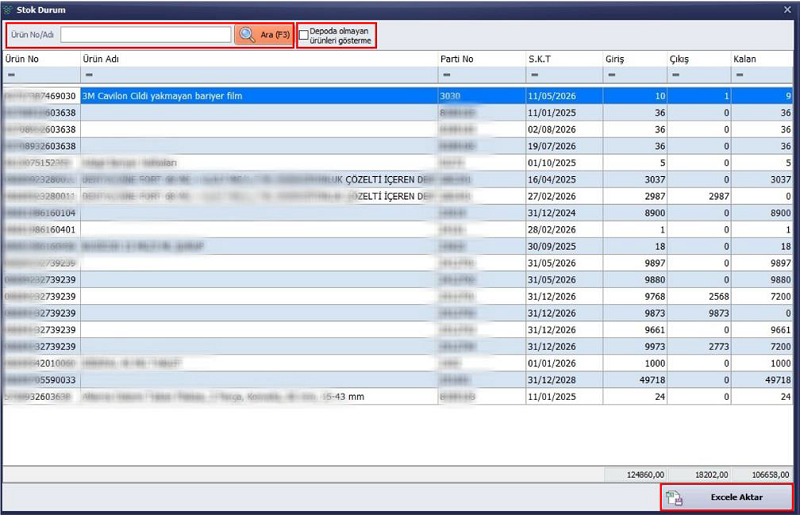Click the Parti No column header
The width and height of the screenshot is (800, 515).
(481, 59)
